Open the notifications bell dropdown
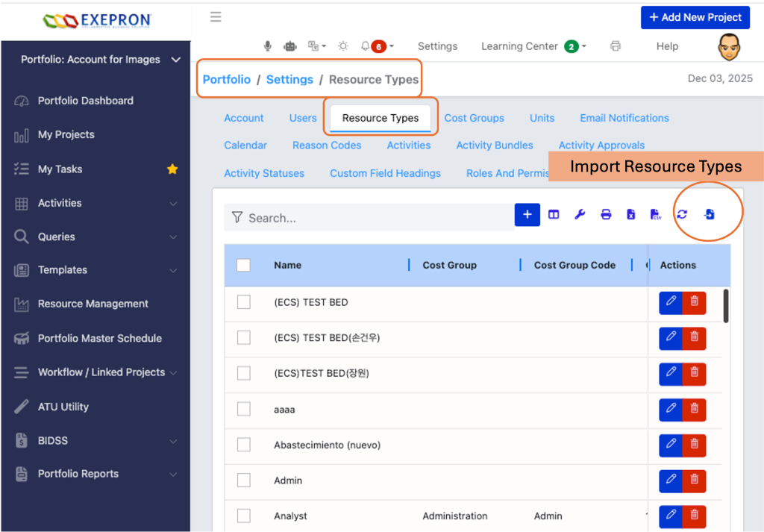This screenshot has width=764, height=532. click(378, 46)
